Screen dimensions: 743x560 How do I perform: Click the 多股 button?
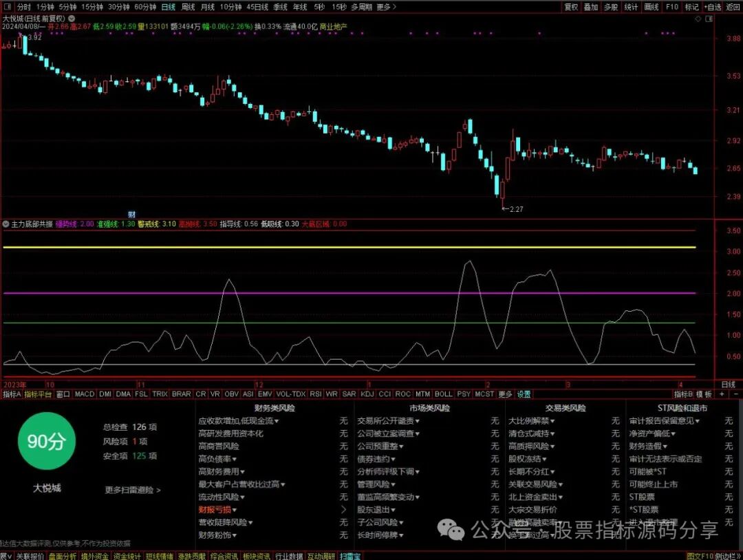pos(611,7)
